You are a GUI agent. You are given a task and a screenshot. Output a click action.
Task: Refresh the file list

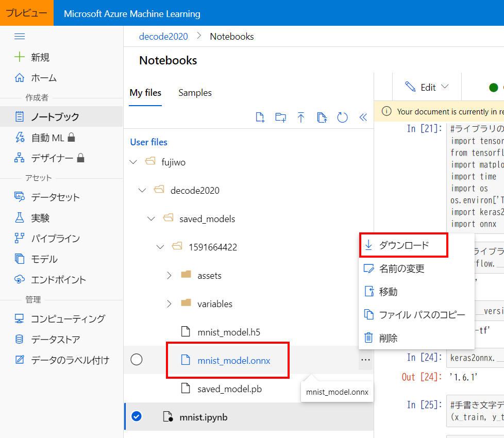click(x=342, y=117)
